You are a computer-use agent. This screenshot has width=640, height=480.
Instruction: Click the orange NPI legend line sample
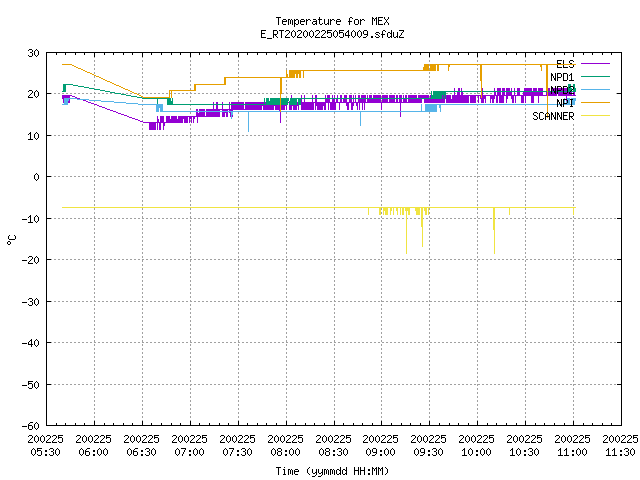[595, 102]
